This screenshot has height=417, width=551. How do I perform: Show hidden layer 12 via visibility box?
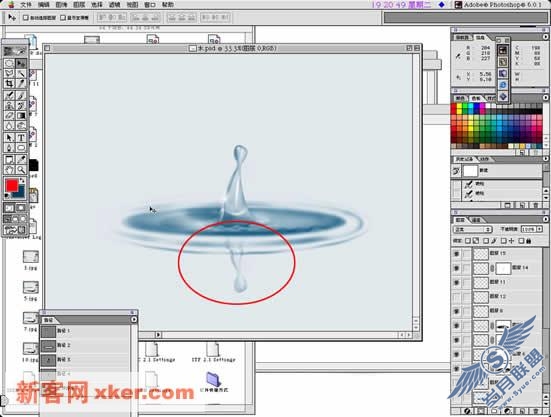pyautogui.click(x=456, y=297)
